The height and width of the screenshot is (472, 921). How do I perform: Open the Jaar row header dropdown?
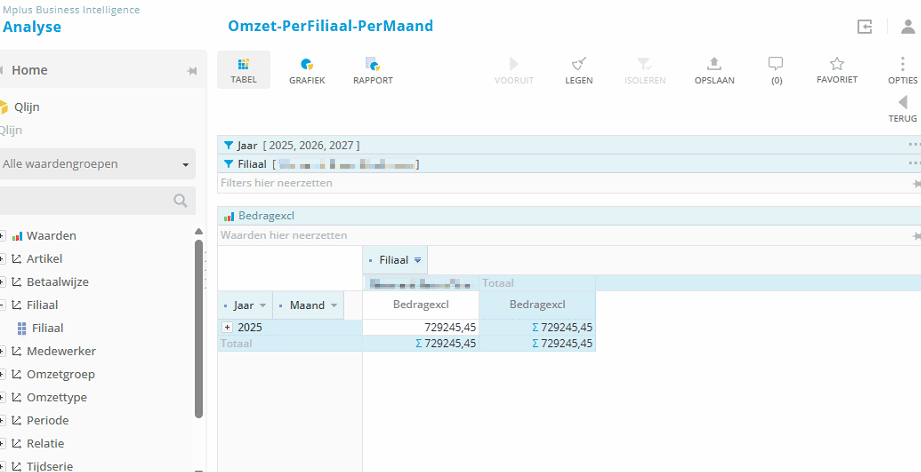263,305
